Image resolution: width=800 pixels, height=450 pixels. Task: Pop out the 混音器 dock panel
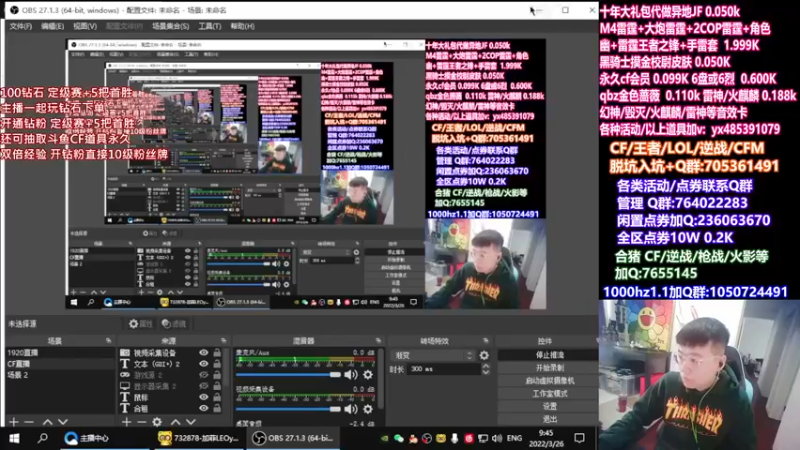[378, 340]
